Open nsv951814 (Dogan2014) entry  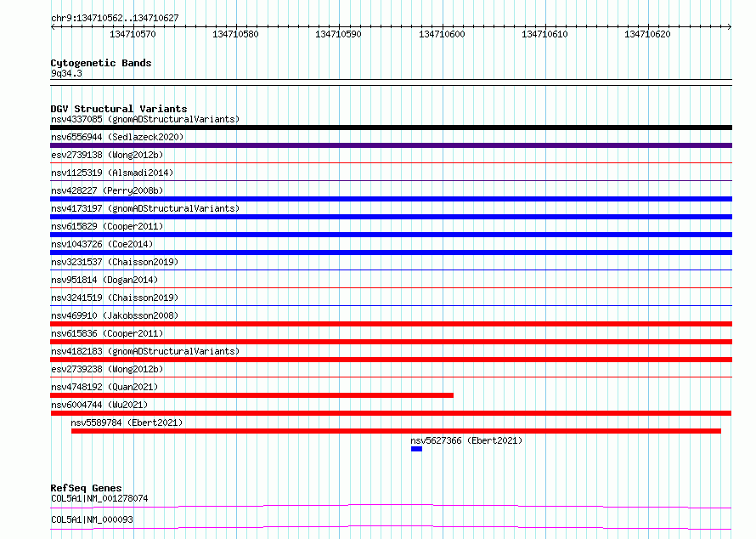[104, 280]
